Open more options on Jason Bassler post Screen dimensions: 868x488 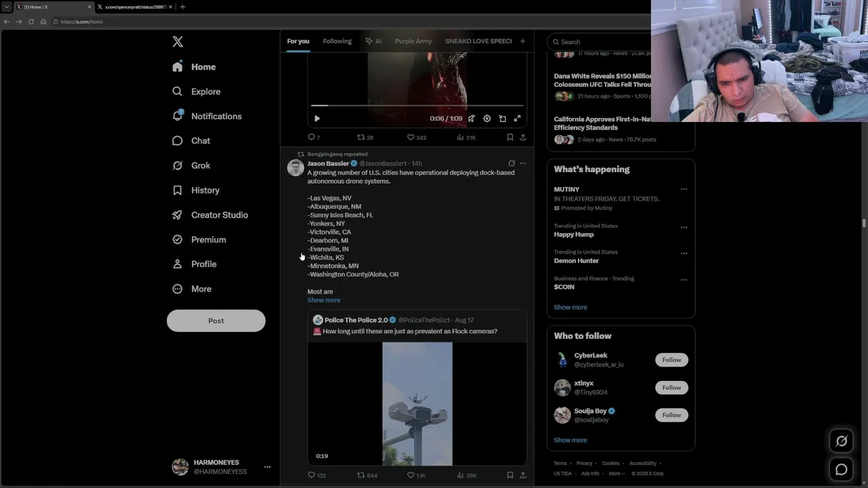(523, 163)
